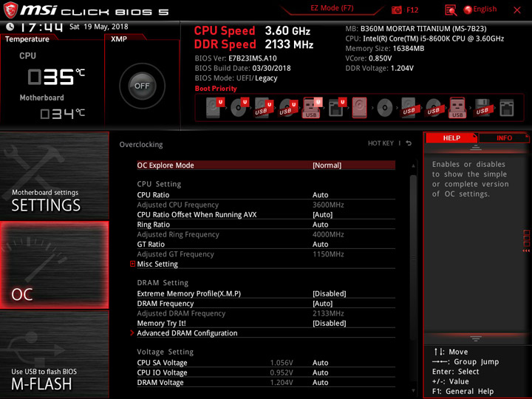The image size is (532, 399).
Task: Select the legacy network boot icon without badge
Action: pyautogui.click(x=507, y=108)
